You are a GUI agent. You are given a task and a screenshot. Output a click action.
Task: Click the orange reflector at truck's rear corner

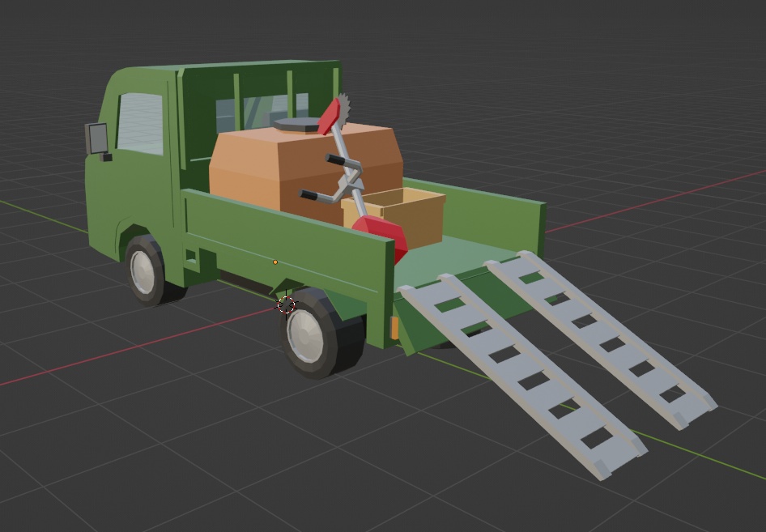point(394,328)
